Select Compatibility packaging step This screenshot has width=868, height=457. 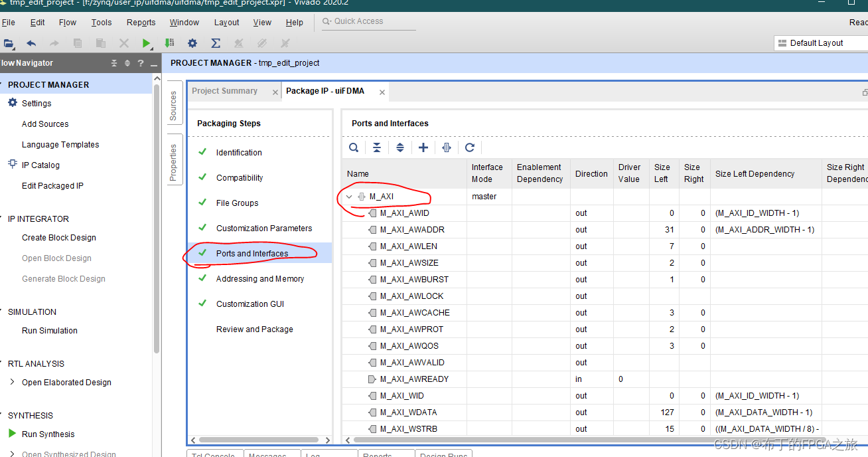[x=240, y=178]
